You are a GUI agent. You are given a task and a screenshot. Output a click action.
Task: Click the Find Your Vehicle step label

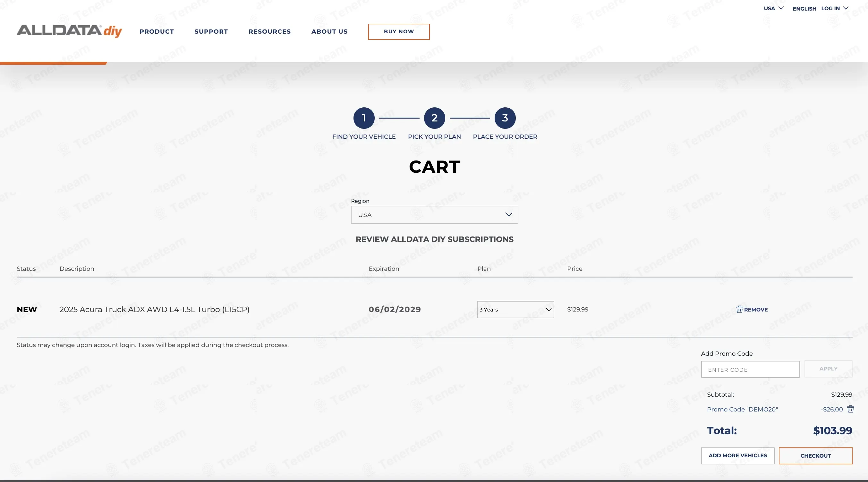pyautogui.click(x=364, y=137)
